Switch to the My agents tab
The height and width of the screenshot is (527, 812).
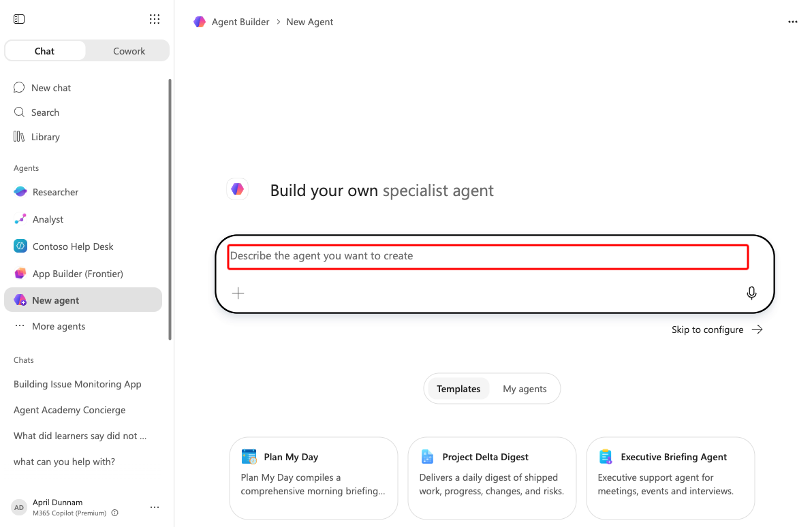tap(525, 389)
